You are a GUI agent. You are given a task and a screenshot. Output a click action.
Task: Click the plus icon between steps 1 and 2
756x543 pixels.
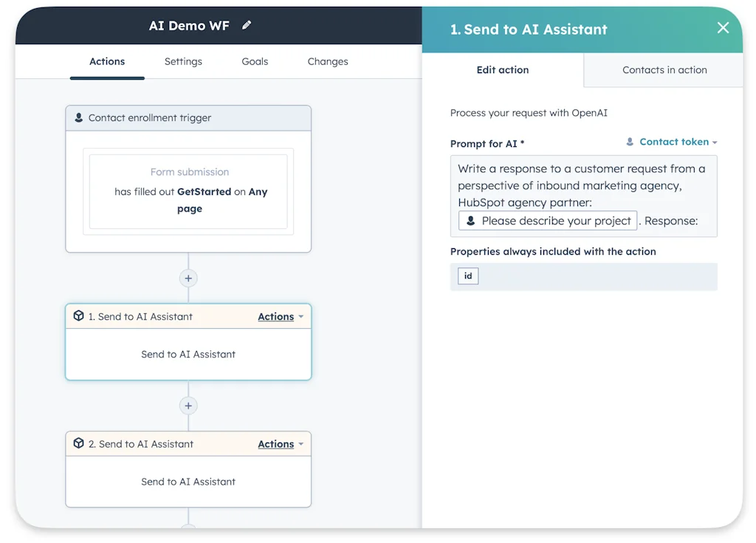[x=188, y=406]
